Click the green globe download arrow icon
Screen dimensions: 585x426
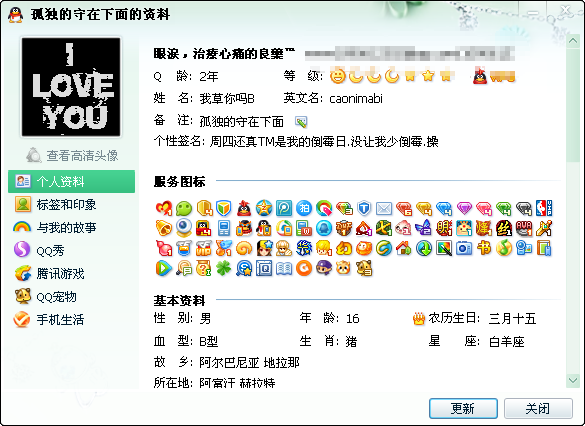pos(424,248)
